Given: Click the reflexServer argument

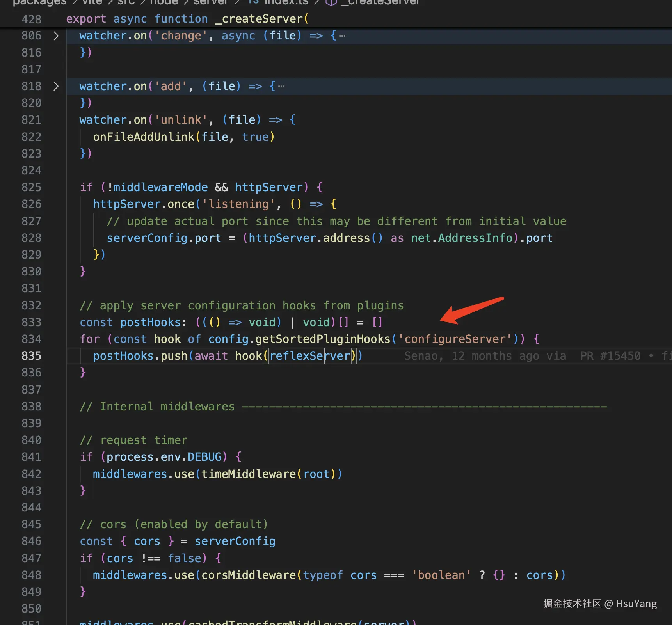Looking at the screenshot, I should [309, 356].
